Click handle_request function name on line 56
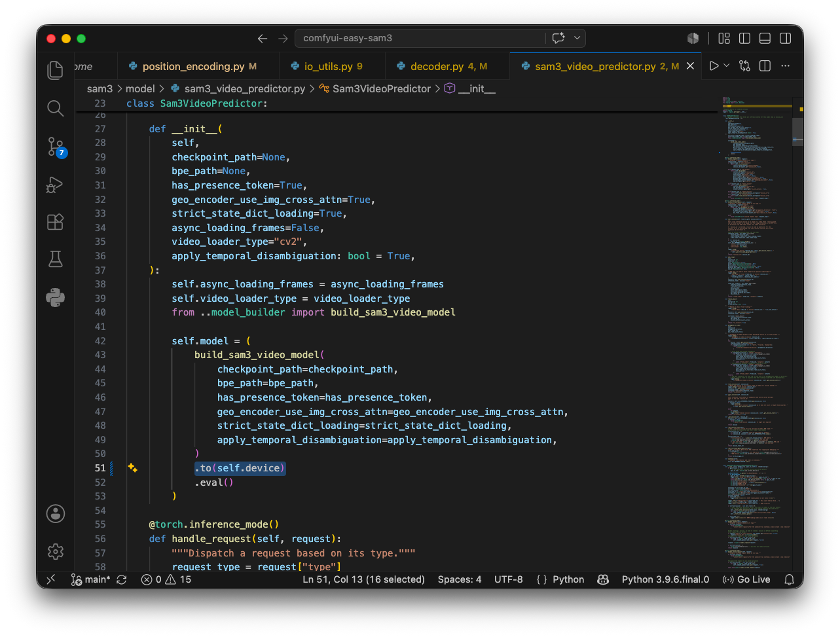 pos(211,539)
